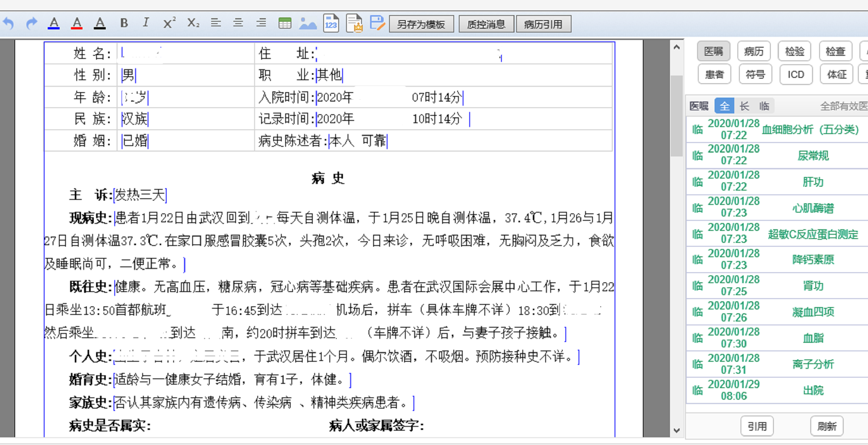
Task: Open the 患者 panel button
Action: 714,74
